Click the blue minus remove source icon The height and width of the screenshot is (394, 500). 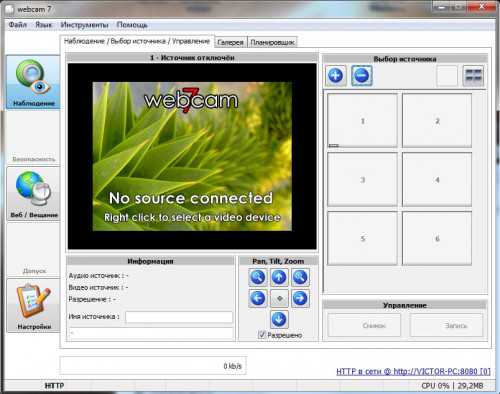(x=362, y=76)
